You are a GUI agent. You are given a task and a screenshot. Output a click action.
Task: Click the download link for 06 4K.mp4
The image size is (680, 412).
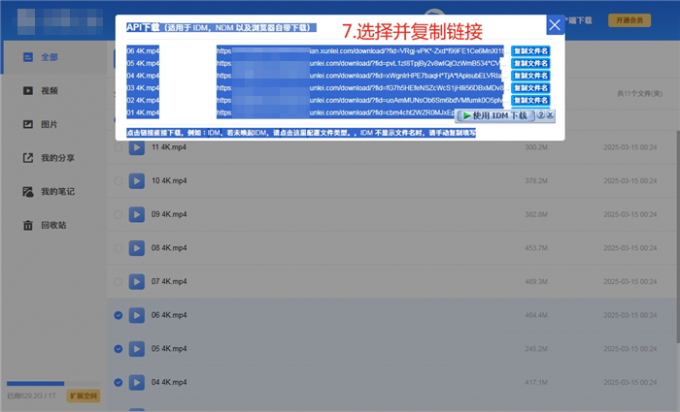click(361, 51)
